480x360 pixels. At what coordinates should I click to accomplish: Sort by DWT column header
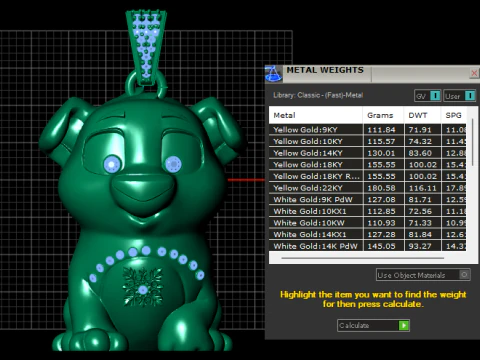(x=422, y=115)
